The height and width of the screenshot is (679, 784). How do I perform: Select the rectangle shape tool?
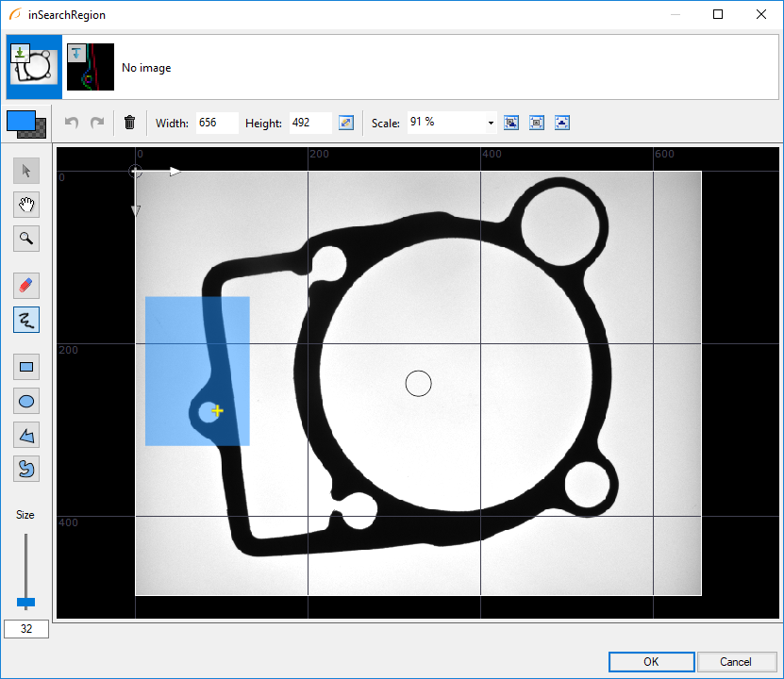coord(26,367)
